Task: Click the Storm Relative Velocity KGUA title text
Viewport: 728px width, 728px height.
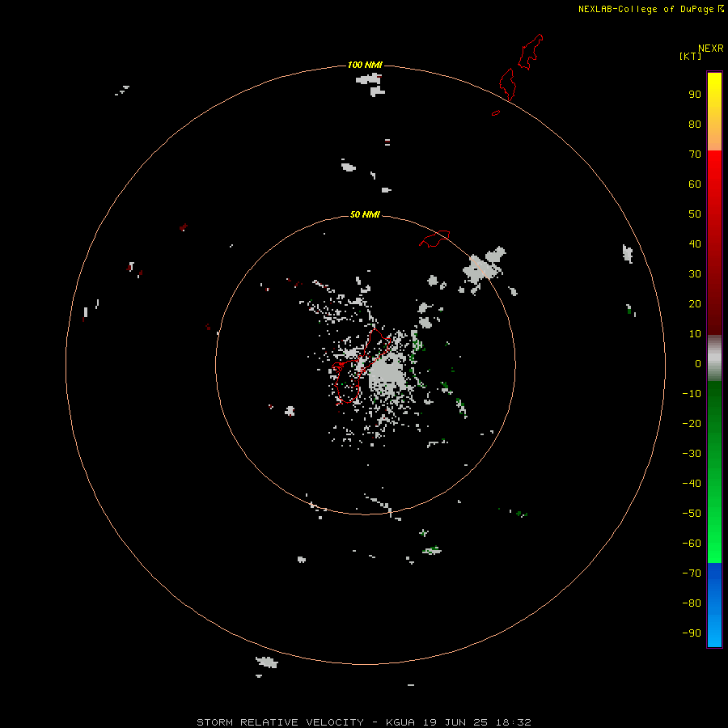Action: [363, 722]
